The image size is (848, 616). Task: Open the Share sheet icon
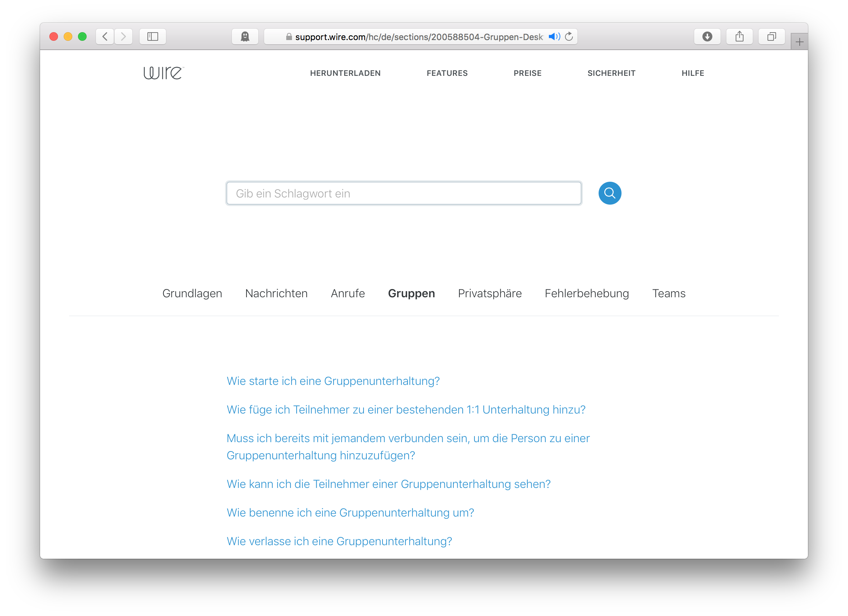pos(739,36)
